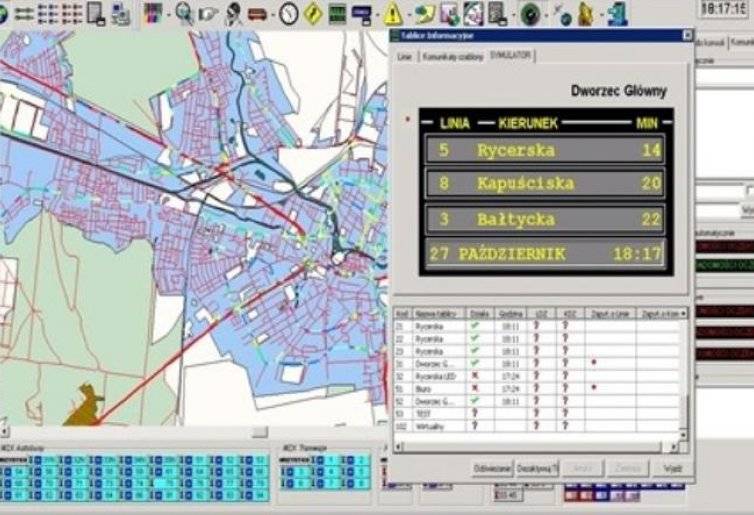The image size is (754, 515).
Task: Select the magnifying glass zoom tool
Action: (x=184, y=13)
